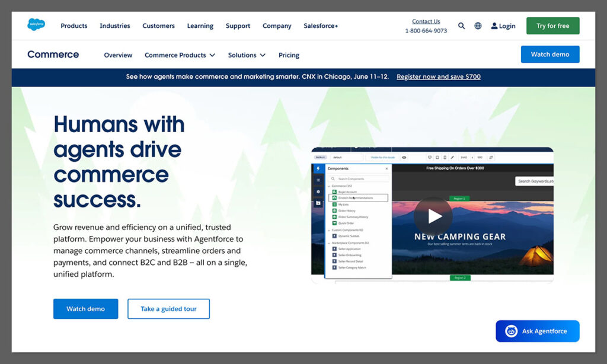Click the gear settings icon in builder sidebar

click(x=318, y=191)
